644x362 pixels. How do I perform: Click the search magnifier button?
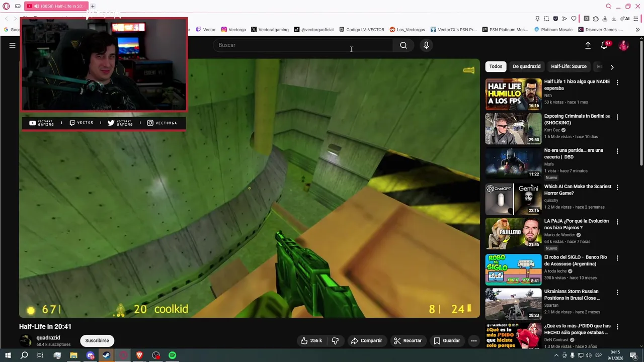coord(404,45)
